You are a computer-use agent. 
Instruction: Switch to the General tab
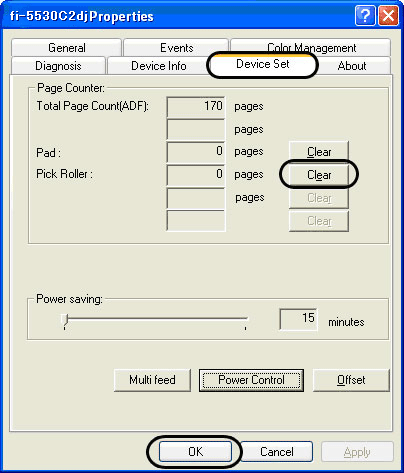[66, 48]
